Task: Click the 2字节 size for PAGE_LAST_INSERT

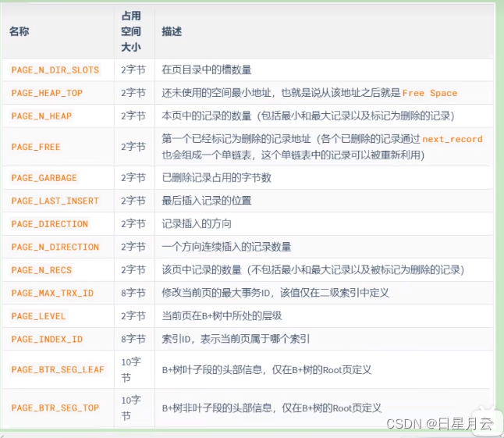Action: pyautogui.click(x=133, y=201)
